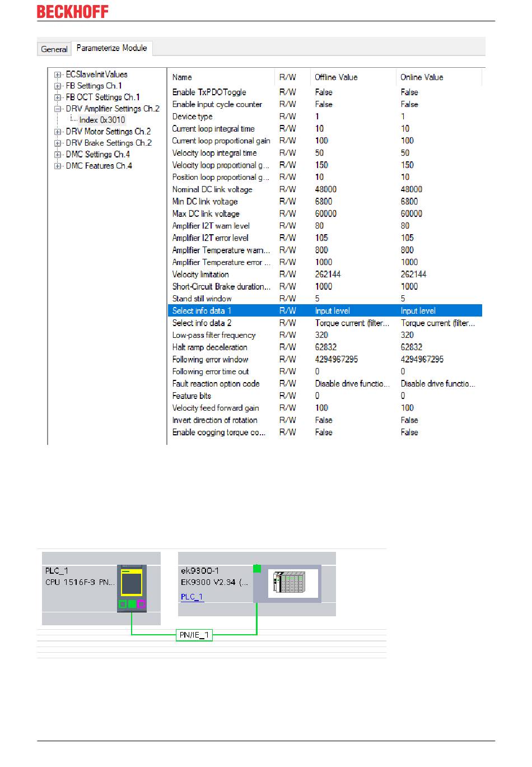Select Amplifier I2T warn level row

click(325, 226)
